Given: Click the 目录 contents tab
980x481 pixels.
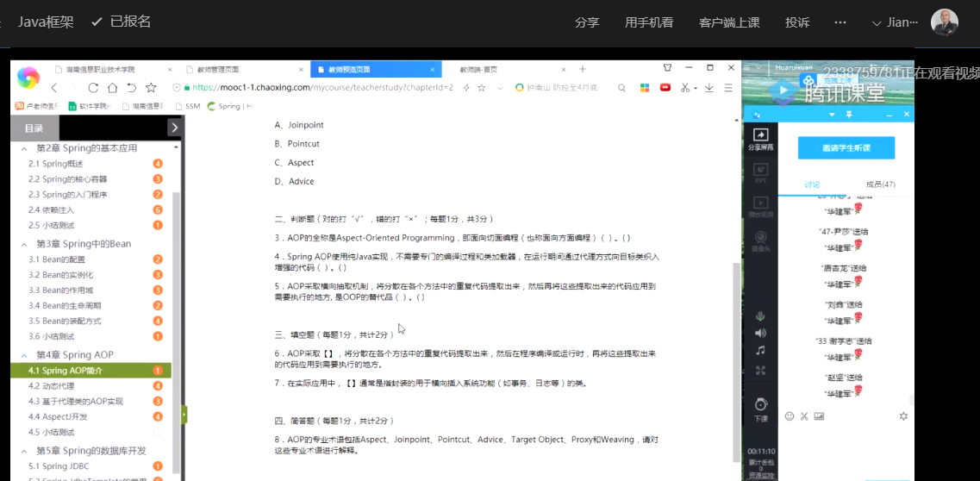Looking at the screenshot, I should [x=34, y=128].
